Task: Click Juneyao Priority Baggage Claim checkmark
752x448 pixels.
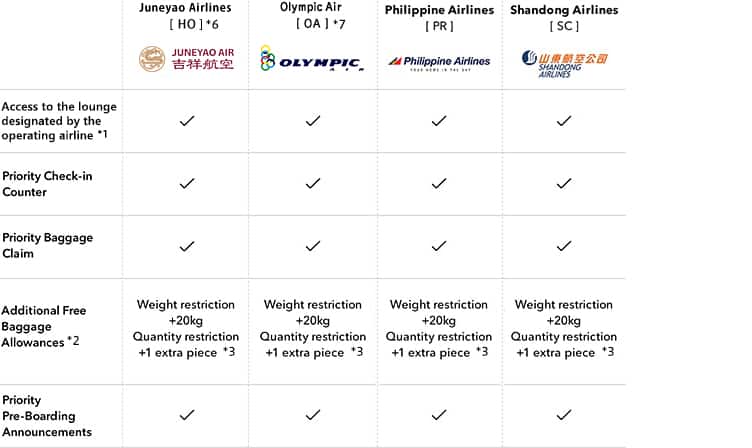Action: [x=186, y=246]
